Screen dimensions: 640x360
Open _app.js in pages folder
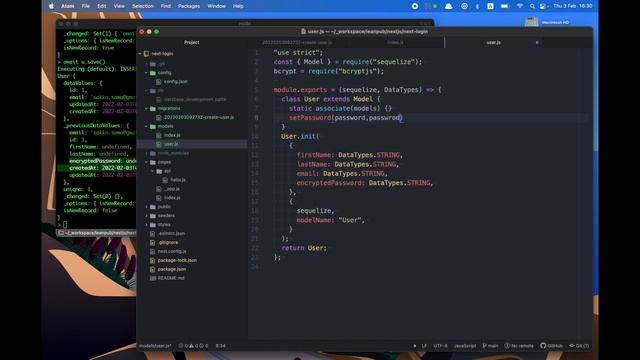click(172, 189)
